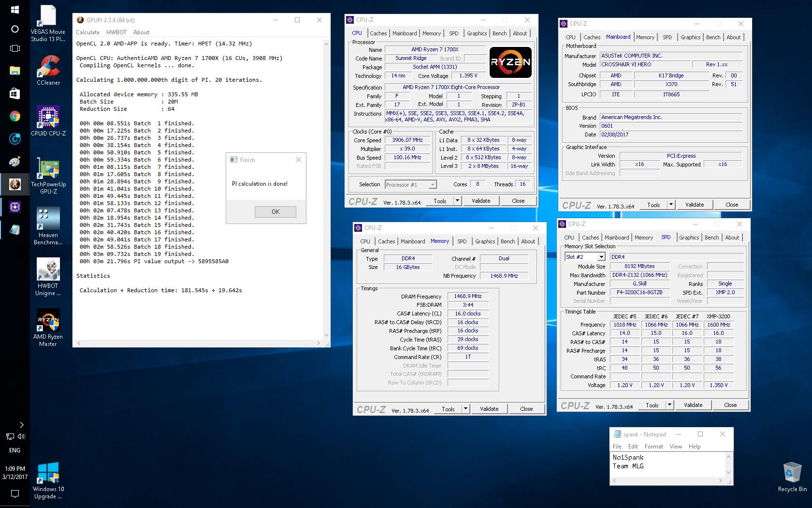This screenshot has height=508, width=812.
Task: Click Close button in CPU-Z Memory window
Action: click(526, 409)
